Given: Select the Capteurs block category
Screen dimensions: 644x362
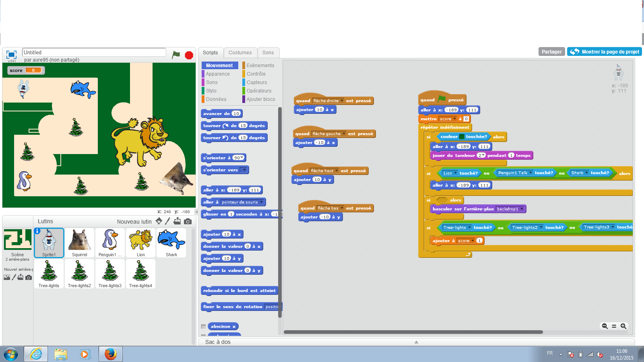Looking at the screenshot, I should [256, 82].
